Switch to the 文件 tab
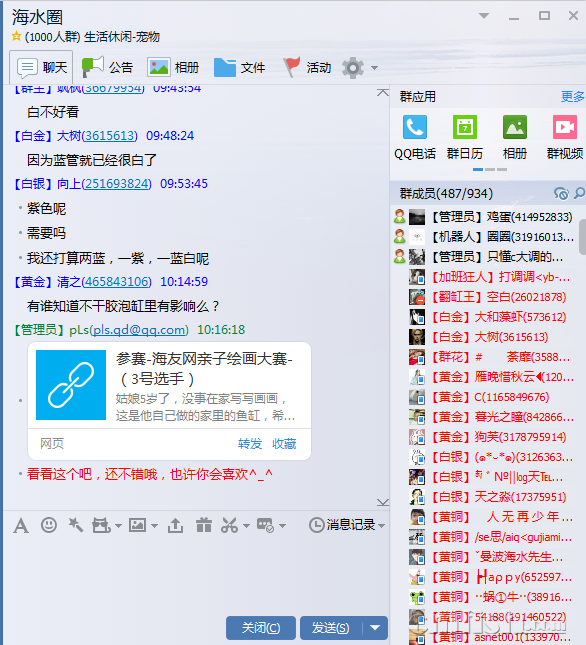The width and height of the screenshot is (586, 645). [239, 67]
